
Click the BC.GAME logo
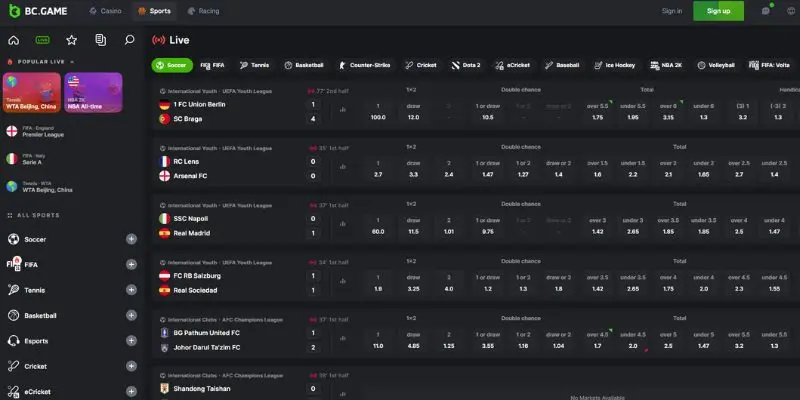click(38, 11)
